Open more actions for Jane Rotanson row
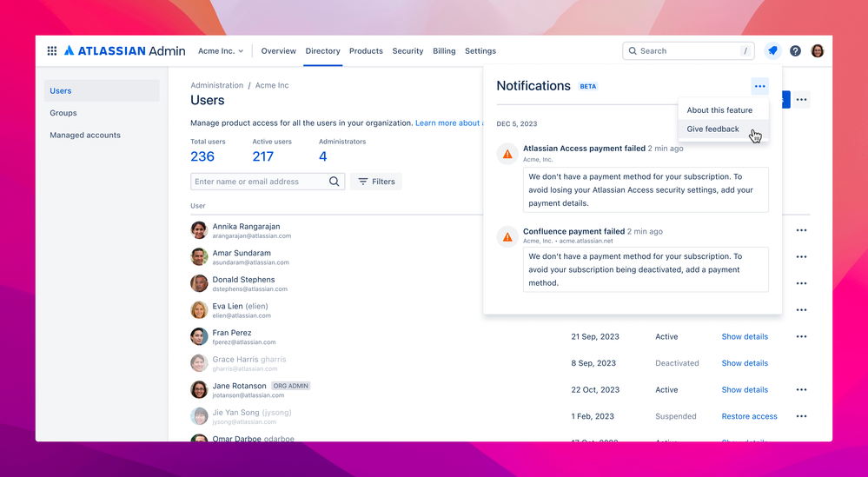 coord(801,389)
